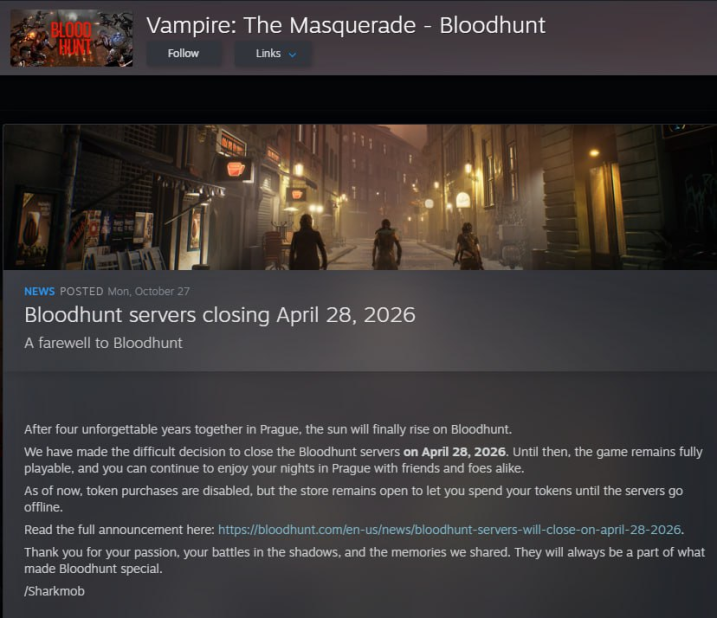Click the glowing coffee cup sign in banner
Viewport: 717px width, 618px height.
[236, 169]
